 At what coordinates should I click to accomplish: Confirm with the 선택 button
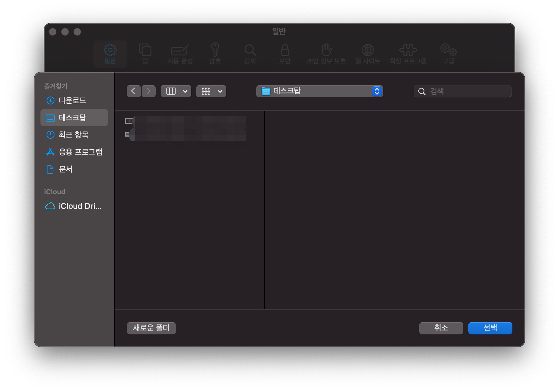coord(490,328)
